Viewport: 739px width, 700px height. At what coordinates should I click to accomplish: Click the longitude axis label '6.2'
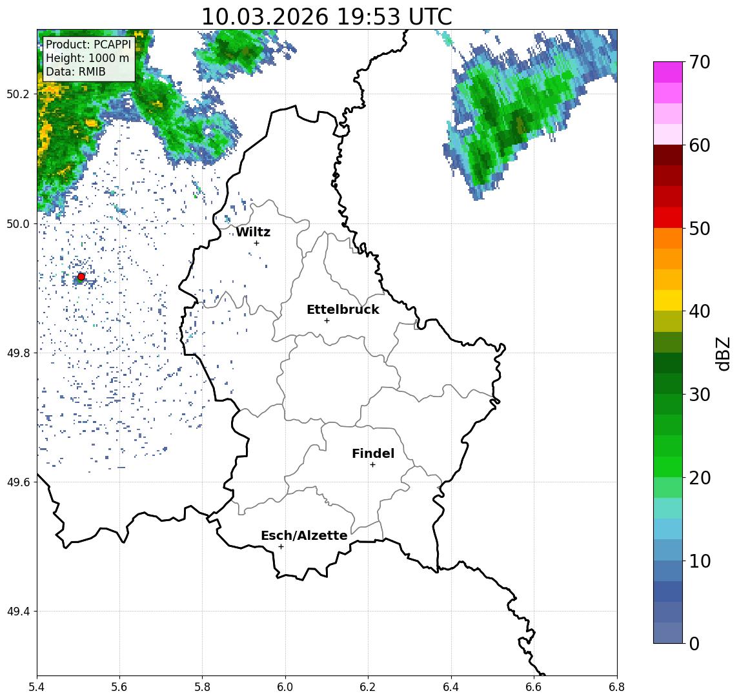pos(368,687)
